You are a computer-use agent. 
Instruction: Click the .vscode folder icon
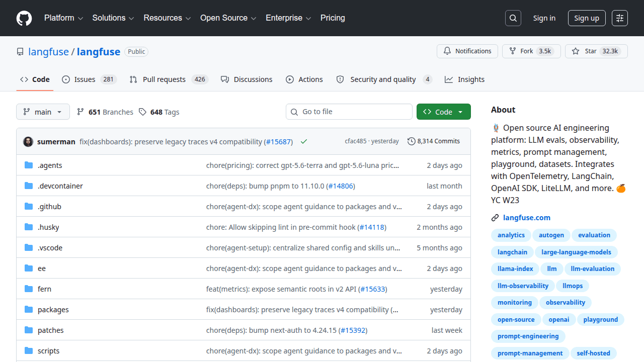[29, 248]
